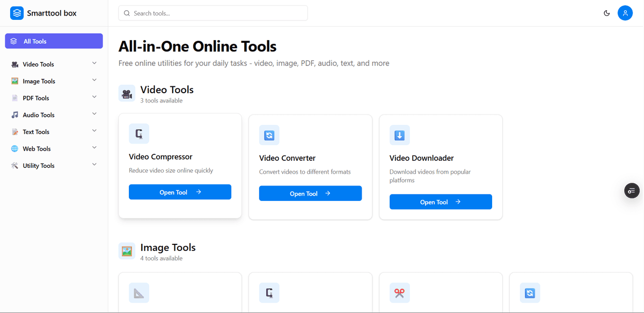Click Open Tool under Video Compressor

tap(180, 191)
